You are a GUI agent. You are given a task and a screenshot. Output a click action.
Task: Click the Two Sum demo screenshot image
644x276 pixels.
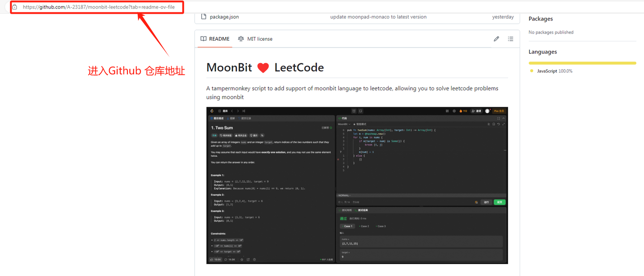tap(357, 185)
